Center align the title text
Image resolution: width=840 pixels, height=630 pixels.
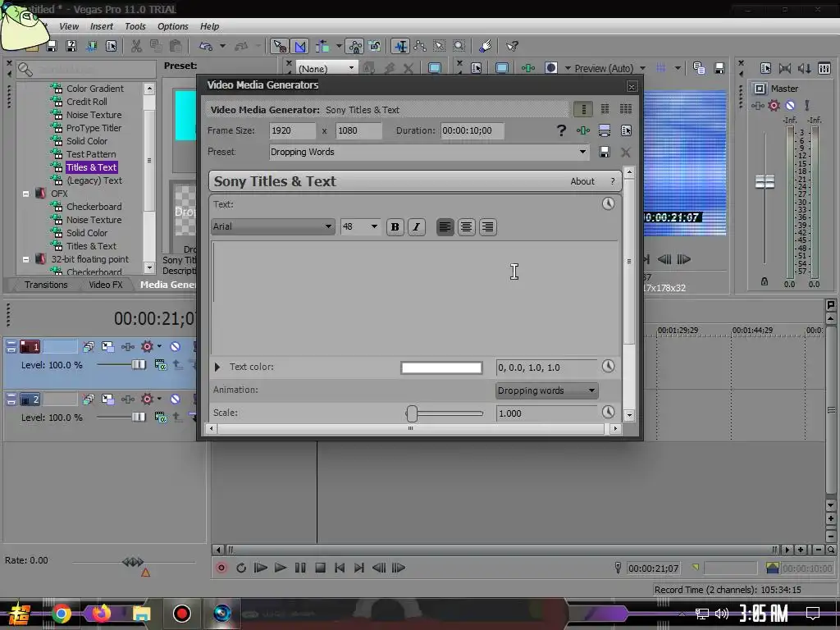point(466,227)
